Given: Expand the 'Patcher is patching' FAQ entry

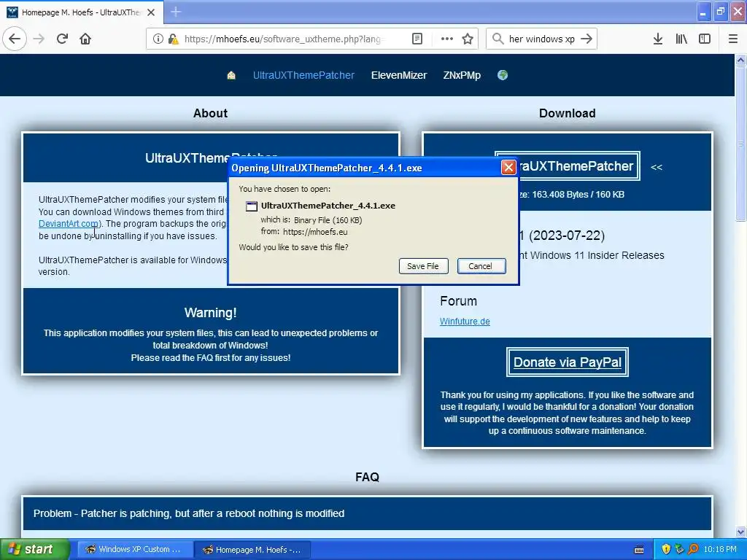Looking at the screenshot, I should pos(367,513).
